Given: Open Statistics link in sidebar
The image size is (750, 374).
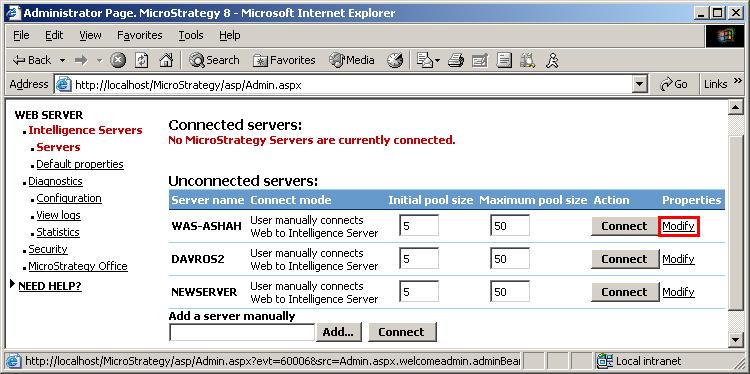Looking at the screenshot, I should (x=58, y=232).
